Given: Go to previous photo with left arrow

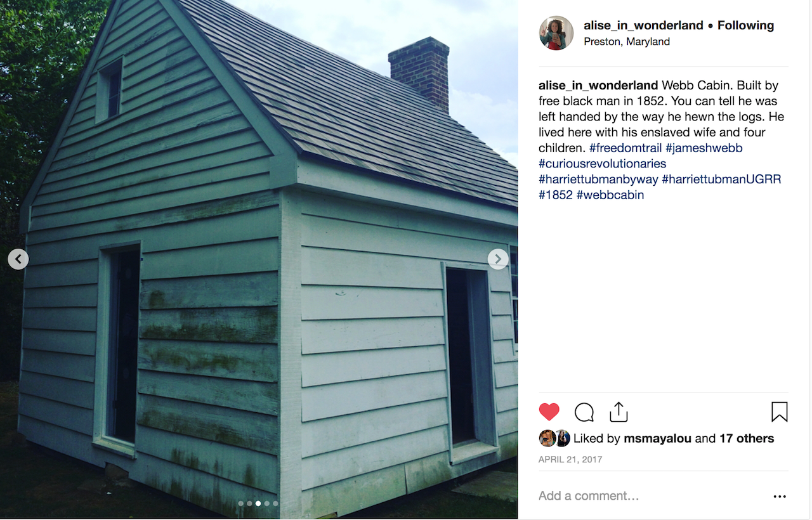Looking at the screenshot, I should 18,259.
